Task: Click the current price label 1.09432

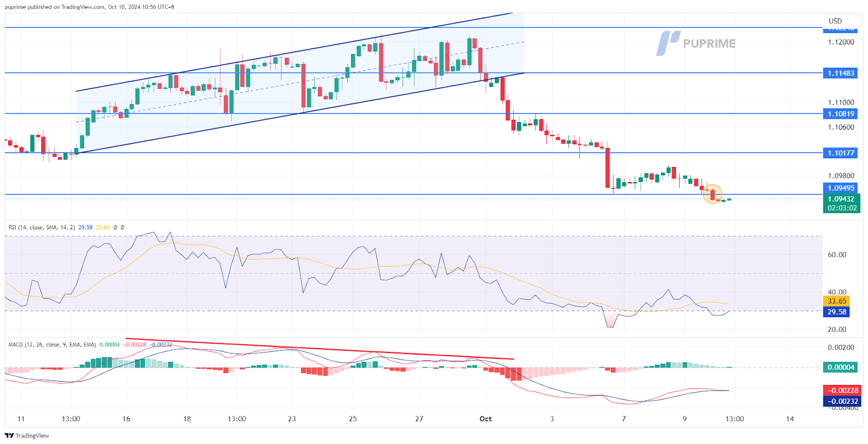Action: click(841, 199)
